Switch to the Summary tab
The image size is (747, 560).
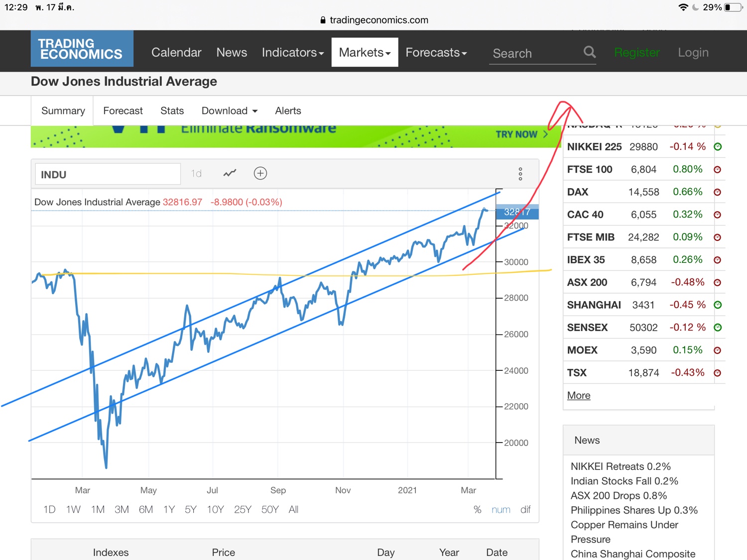coord(63,111)
